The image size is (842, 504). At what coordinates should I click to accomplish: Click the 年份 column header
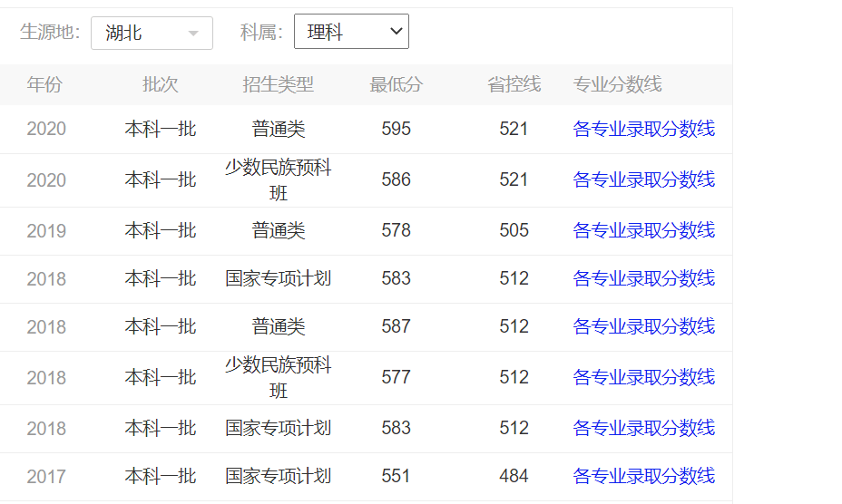pos(44,84)
